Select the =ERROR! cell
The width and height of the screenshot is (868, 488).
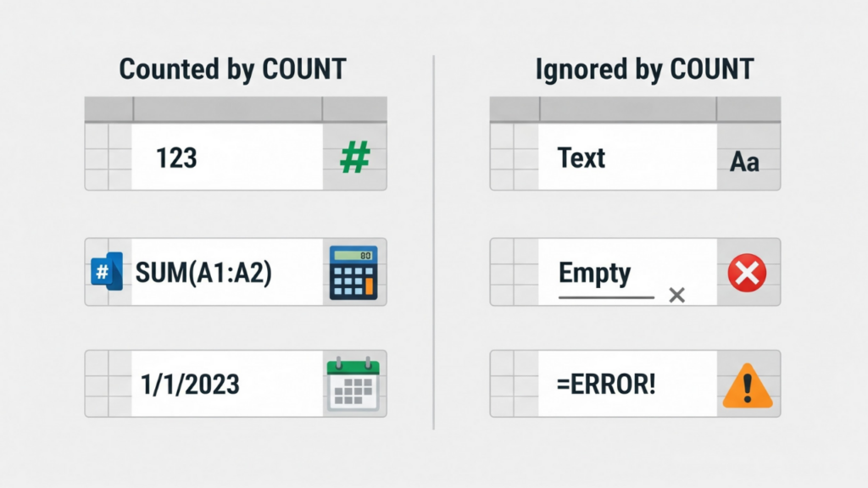coord(627,384)
